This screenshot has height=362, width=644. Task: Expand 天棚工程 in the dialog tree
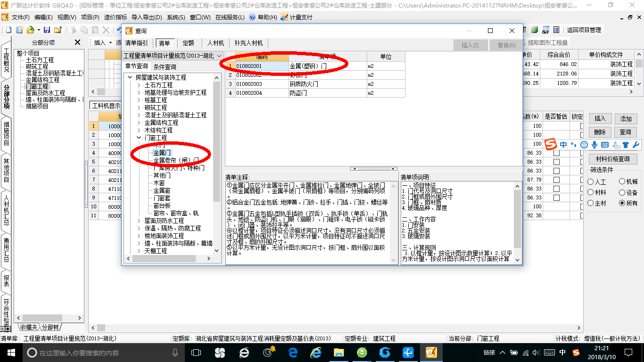pos(139,251)
